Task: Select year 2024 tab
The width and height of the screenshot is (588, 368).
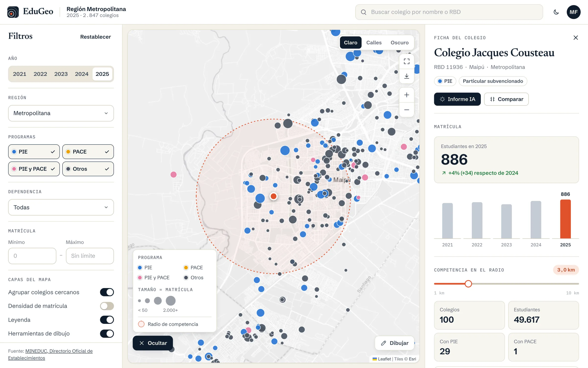Action: (82, 74)
